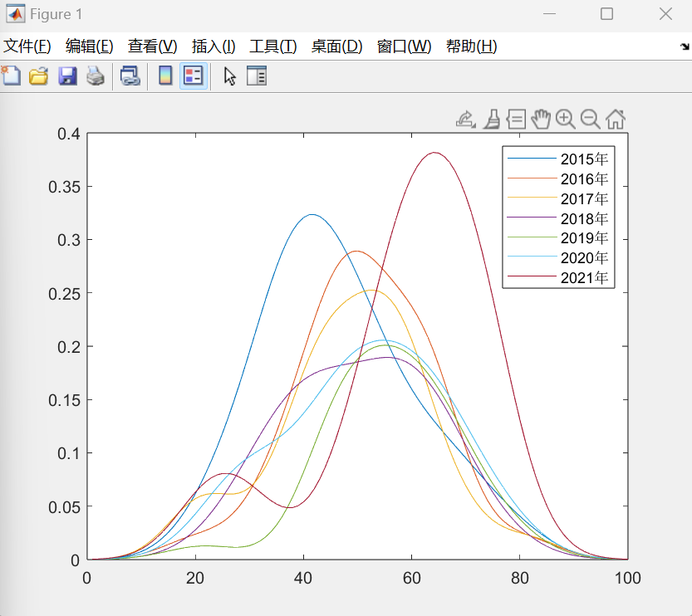The width and height of the screenshot is (692, 616).
Task: Restore the view with the home icon
Action: tap(616, 119)
